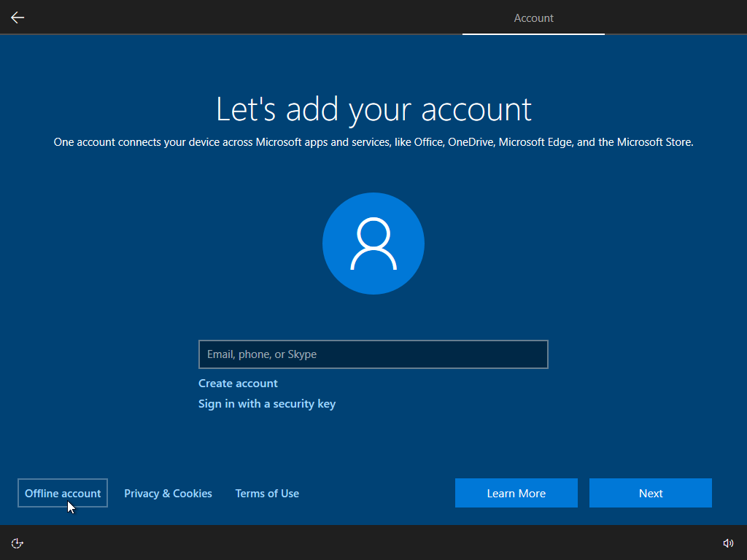The image size is (747, 560).
Task: Click the word "OneDrive" in the description
Action: (471, 142)
